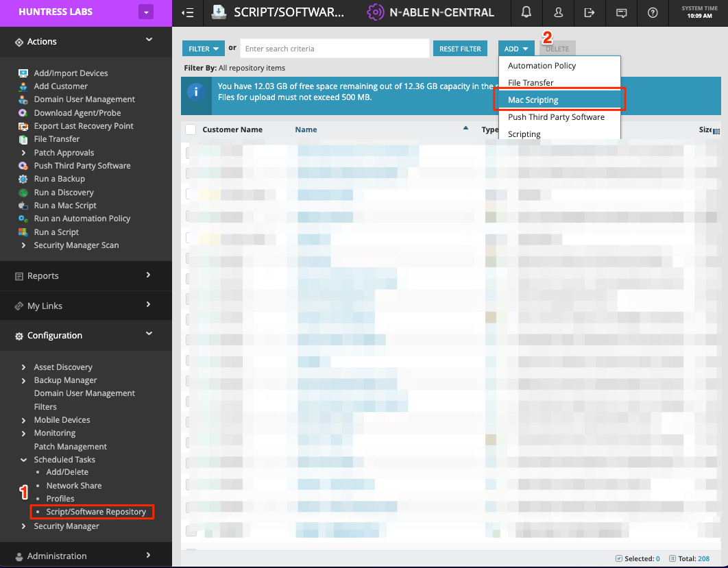Click the Push Third Party Software icon
The height and width of the screenshot is (568, 728).
[23, 166]
